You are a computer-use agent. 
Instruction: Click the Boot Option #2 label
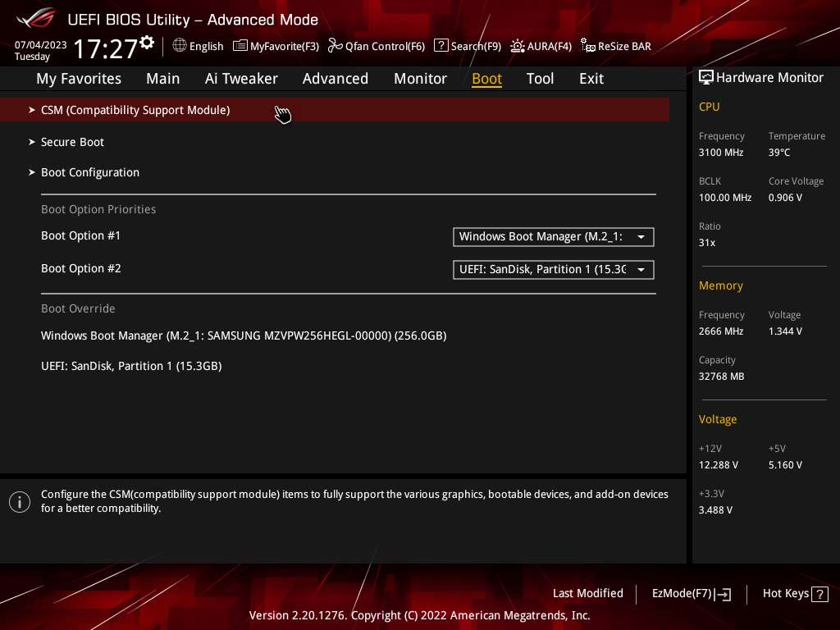(81, 268)
